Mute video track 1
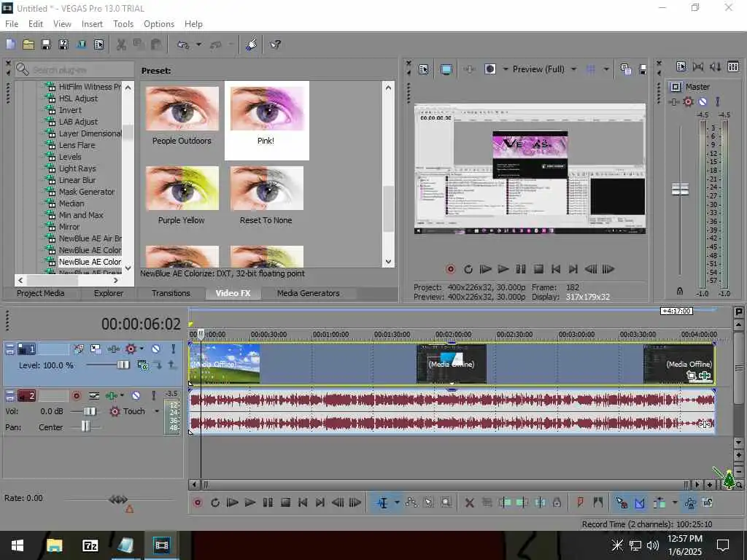747x560 pixels. (x=156, y=349)
